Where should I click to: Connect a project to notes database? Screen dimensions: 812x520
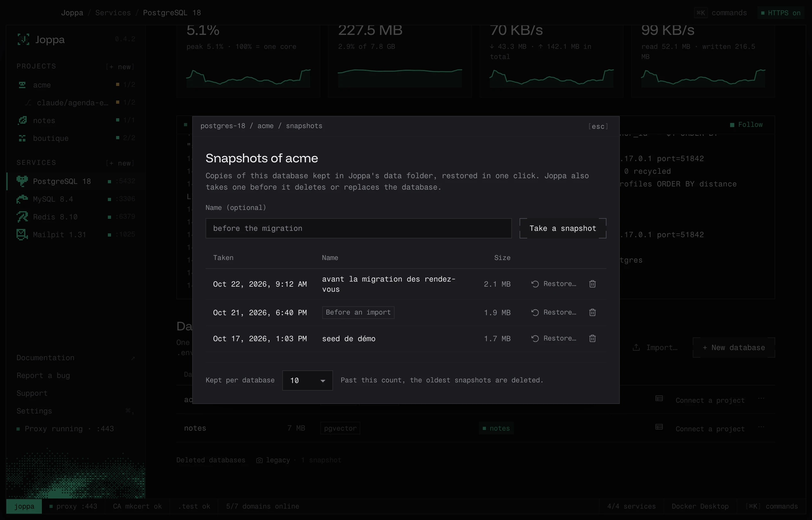710,429
